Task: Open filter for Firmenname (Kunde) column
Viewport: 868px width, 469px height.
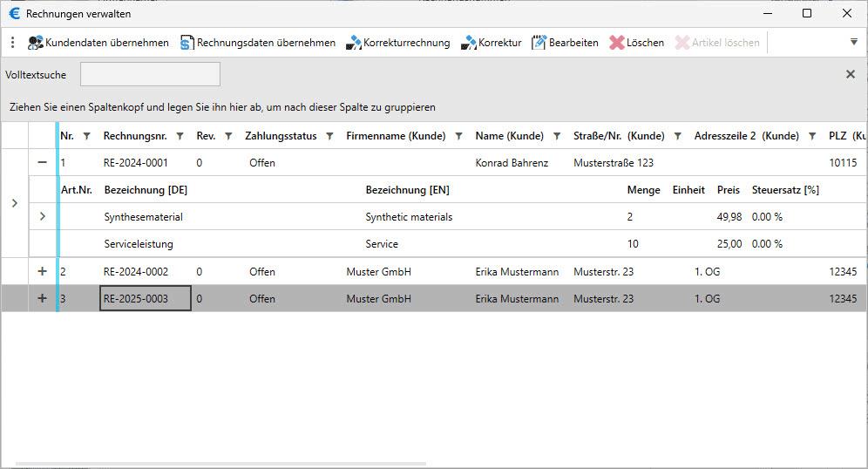Action: pos(459,136)
